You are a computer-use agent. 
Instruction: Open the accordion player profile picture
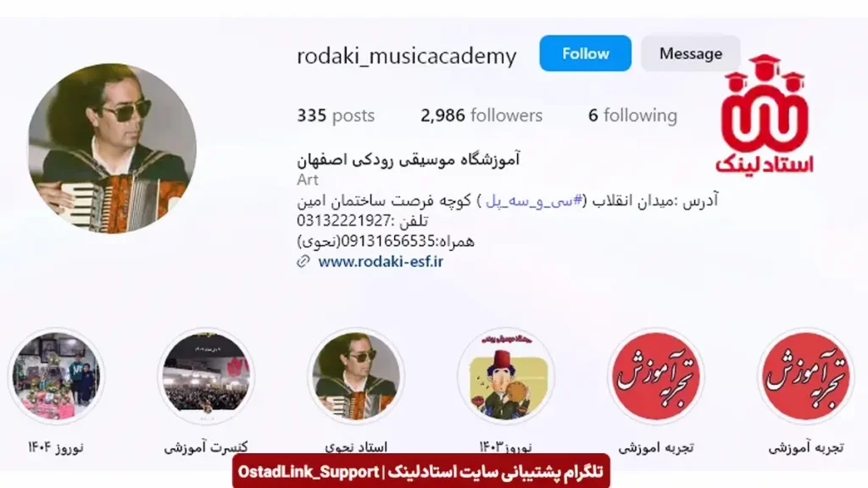(x=112, y=148)
